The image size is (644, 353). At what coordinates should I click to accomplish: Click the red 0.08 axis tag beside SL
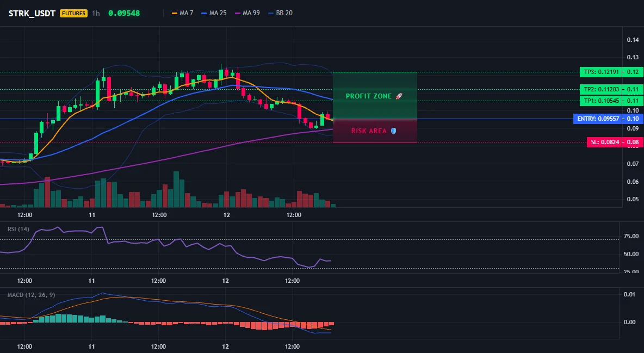(x=633, y=142)
